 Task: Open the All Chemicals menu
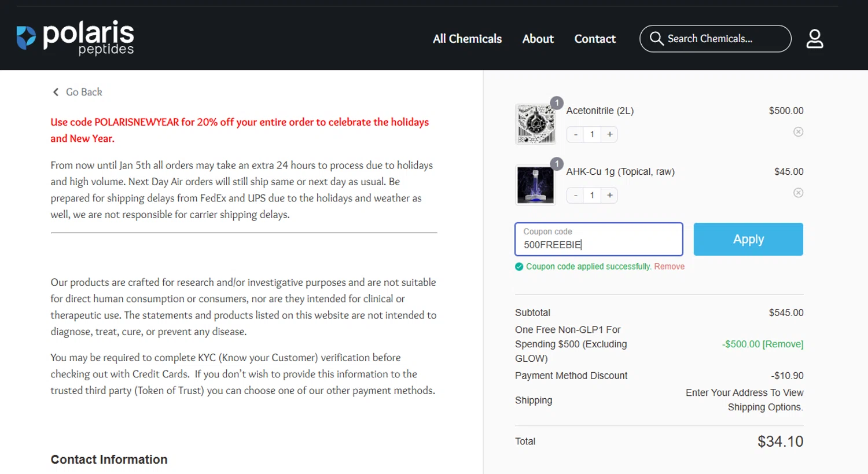[x=467, y=39]
